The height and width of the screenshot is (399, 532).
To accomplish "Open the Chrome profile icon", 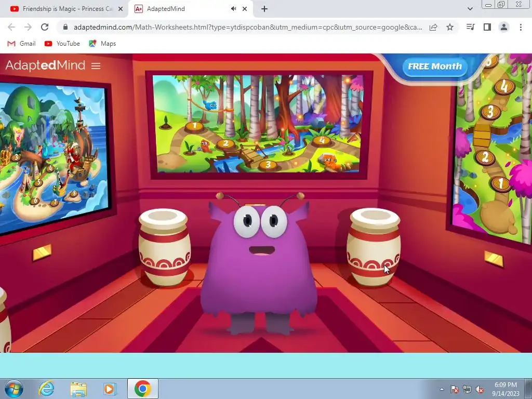I will (x=504, y=27).
